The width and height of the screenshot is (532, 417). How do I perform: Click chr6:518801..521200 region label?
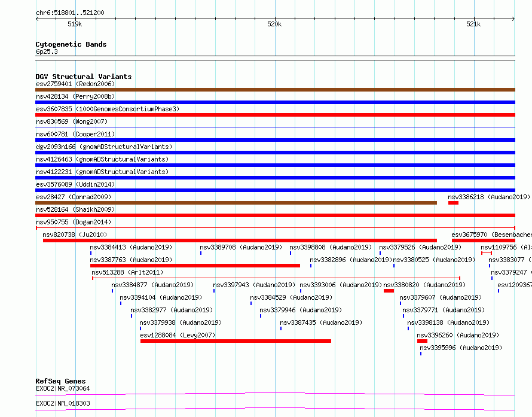[x=70, y=13]
